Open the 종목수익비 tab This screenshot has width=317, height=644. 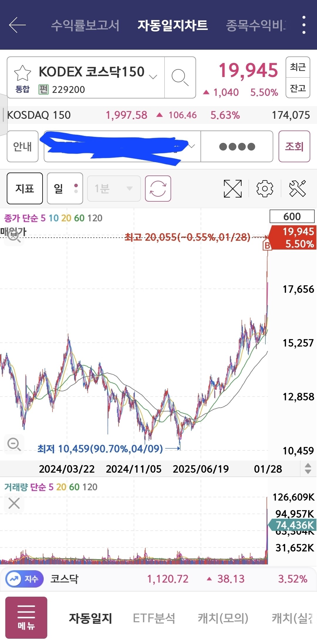pyautogui.click(x=255, y=25)
